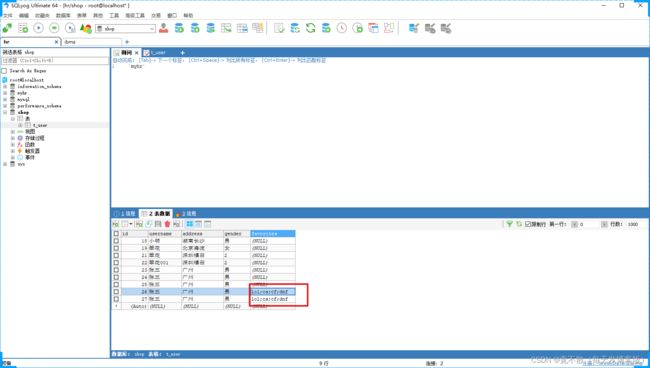Screen dimensions: 650x368
Task: Switch to the t_user editor tab
Action: pyautogui.click(x=158, y=53)
